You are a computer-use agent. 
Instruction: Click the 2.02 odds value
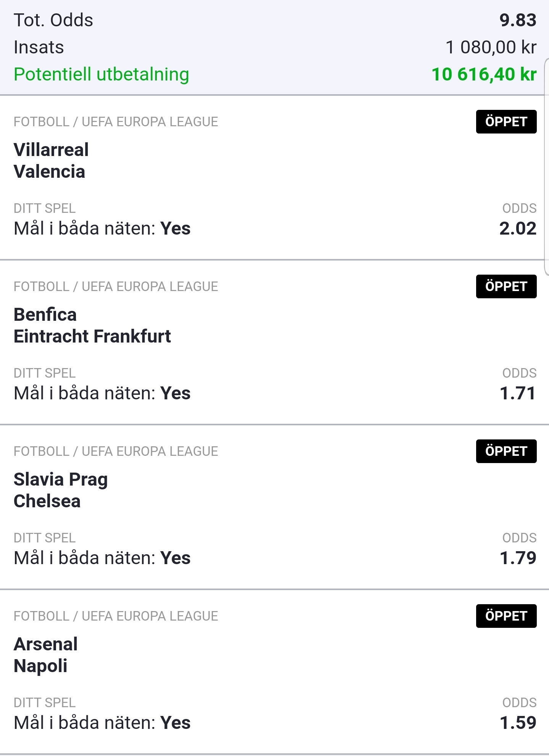[518, 228]
